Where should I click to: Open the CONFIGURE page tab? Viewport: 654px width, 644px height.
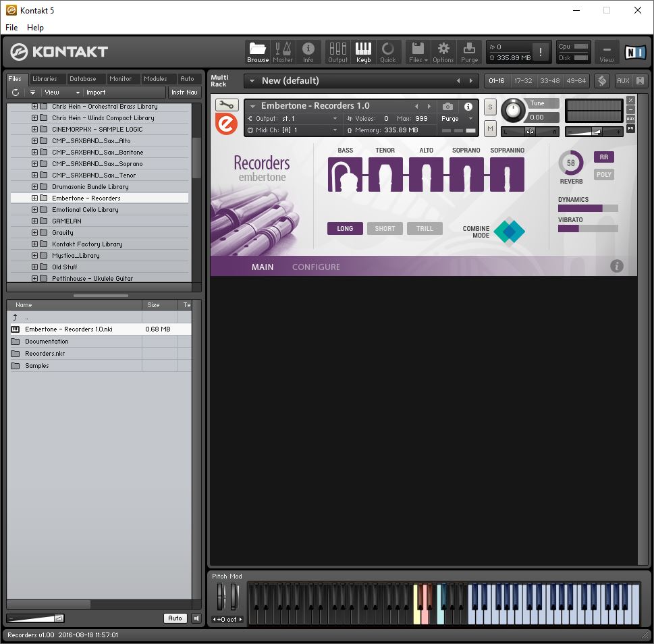tap(316, 267)
